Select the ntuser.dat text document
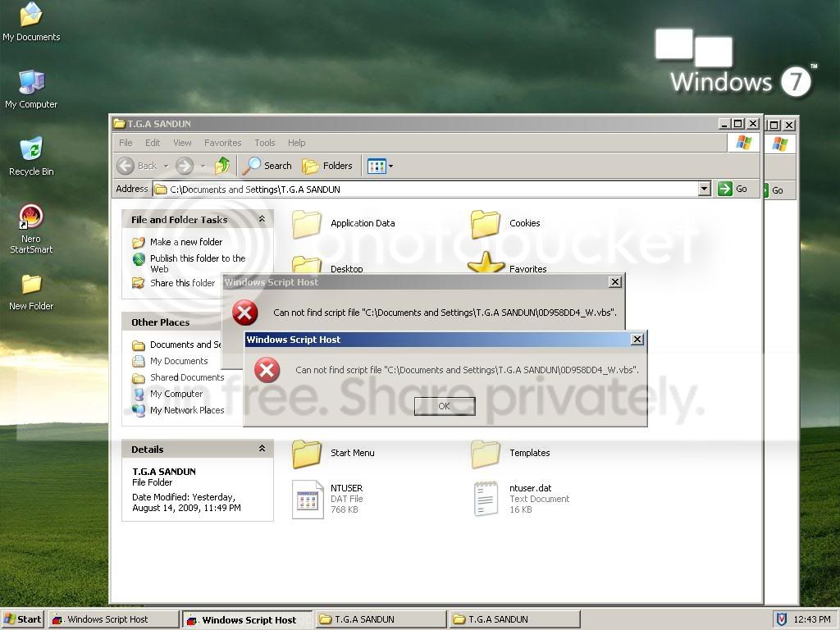 click(x=521, y=498)
